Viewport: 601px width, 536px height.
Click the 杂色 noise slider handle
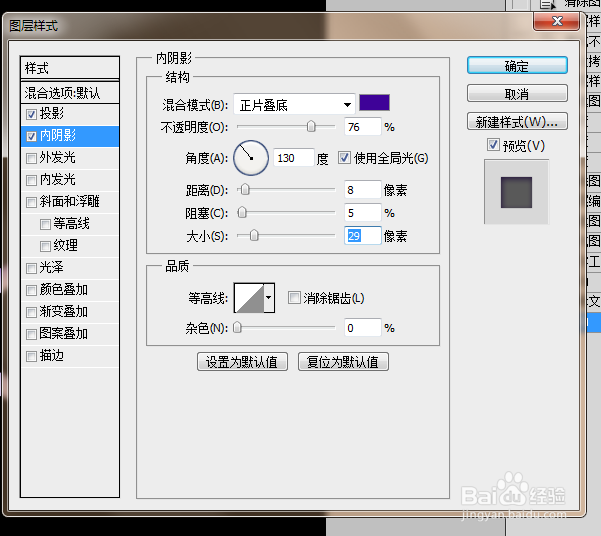point(238,327)
